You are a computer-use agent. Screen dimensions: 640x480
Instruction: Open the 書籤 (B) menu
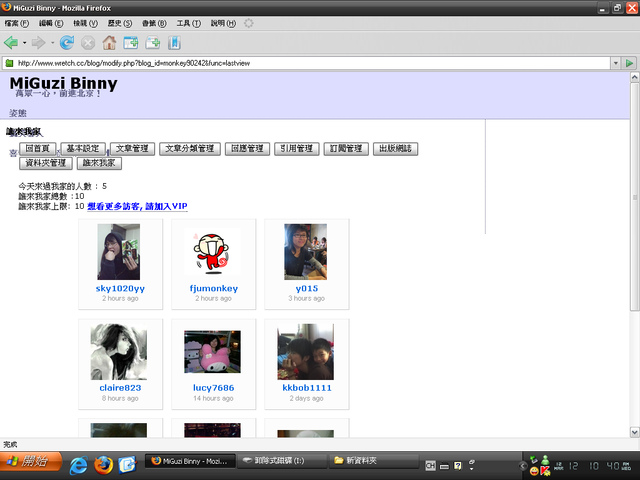(x=154, y=23)
